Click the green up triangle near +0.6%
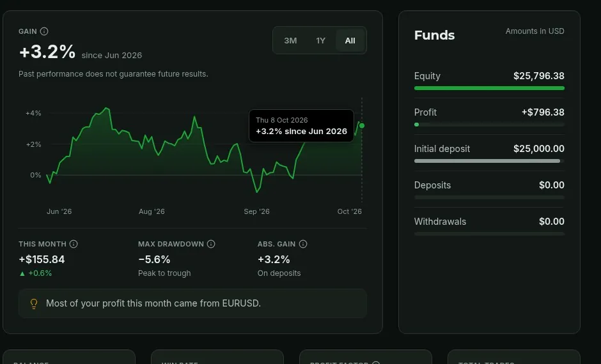 coord(22,273)
